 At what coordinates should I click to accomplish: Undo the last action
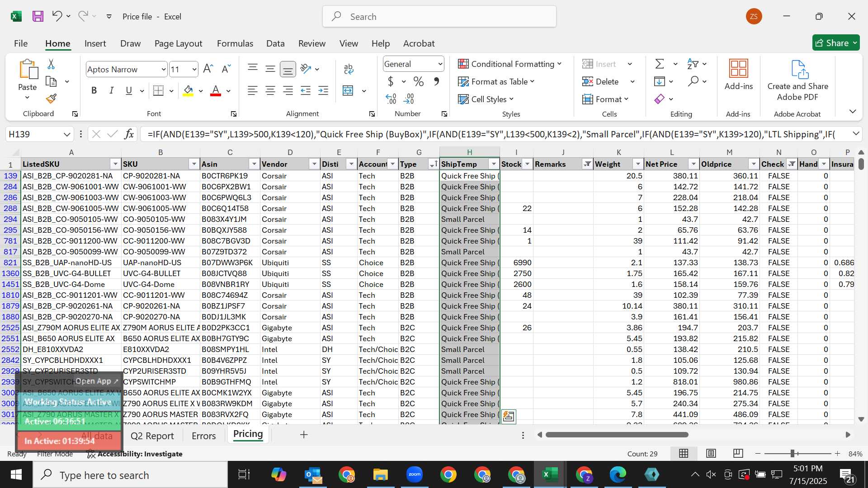(57, 16)
